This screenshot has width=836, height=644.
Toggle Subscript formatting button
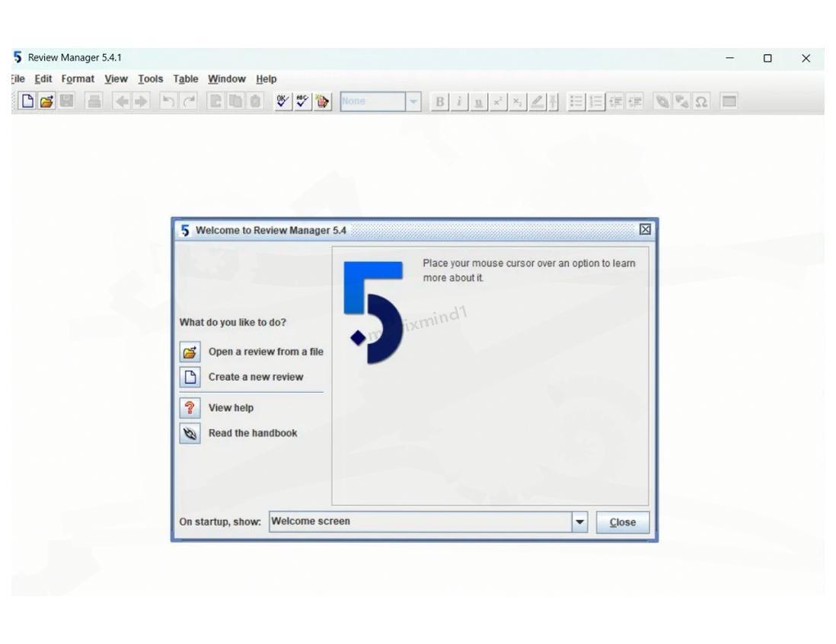click(x=517, y=102)
